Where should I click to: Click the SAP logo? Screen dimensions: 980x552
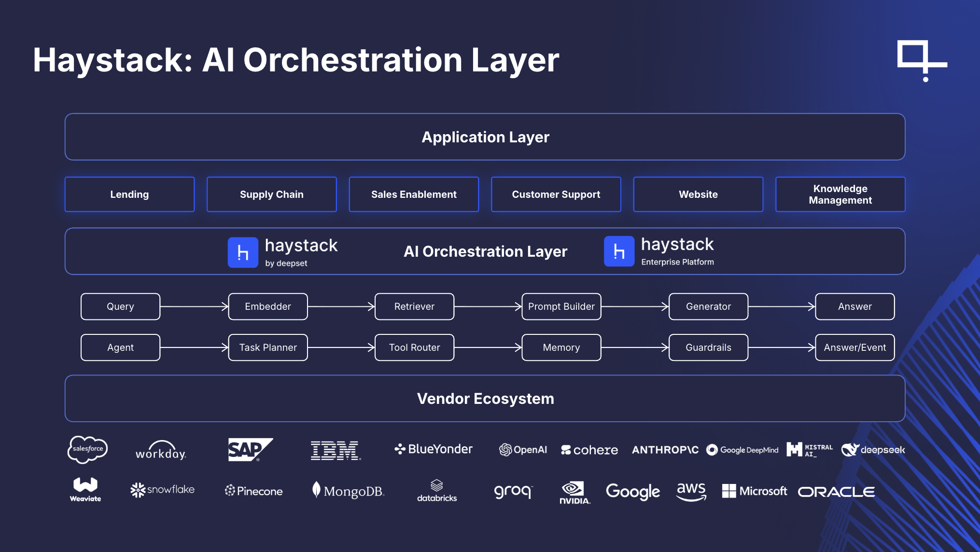pyautogui.click(x=250, y=450)
